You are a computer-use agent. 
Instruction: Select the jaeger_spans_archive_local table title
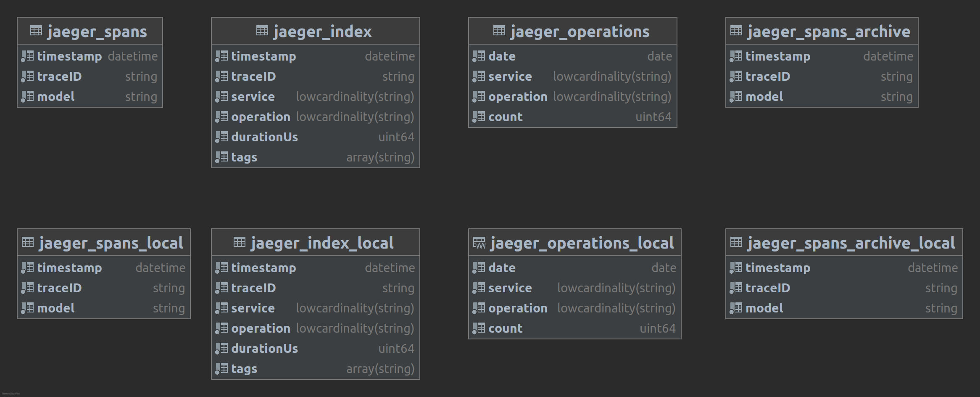[851, 243]
